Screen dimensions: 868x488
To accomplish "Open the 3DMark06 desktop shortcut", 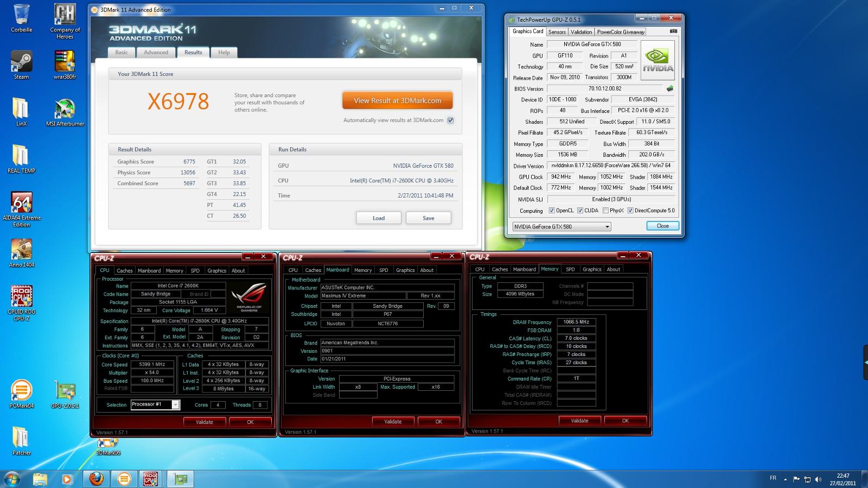I will (108, 447).
